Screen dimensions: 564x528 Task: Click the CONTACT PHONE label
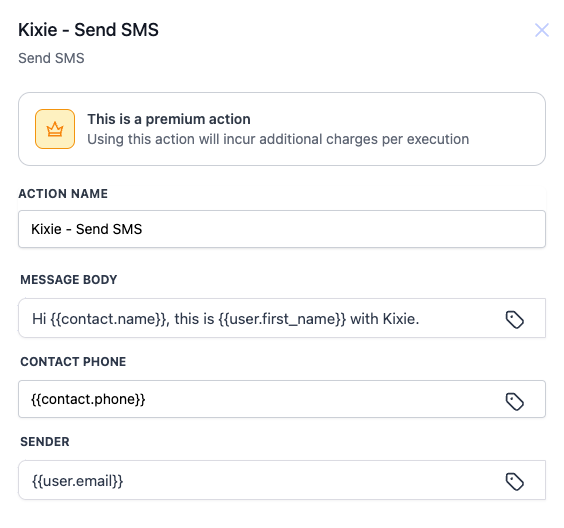coord(73,361)
